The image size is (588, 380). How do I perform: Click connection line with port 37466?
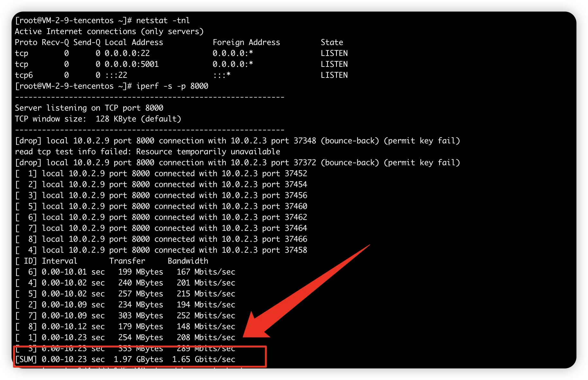pyautogui.click(x=161, y=239)
